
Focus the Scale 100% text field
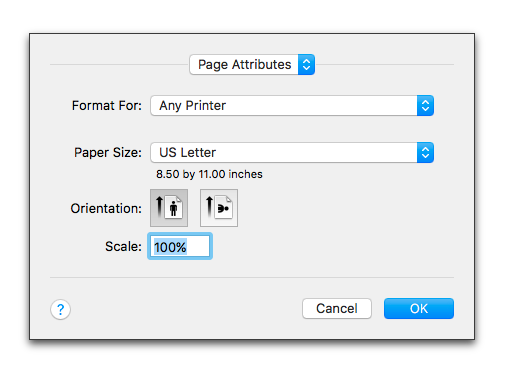[x=180, y=246]
